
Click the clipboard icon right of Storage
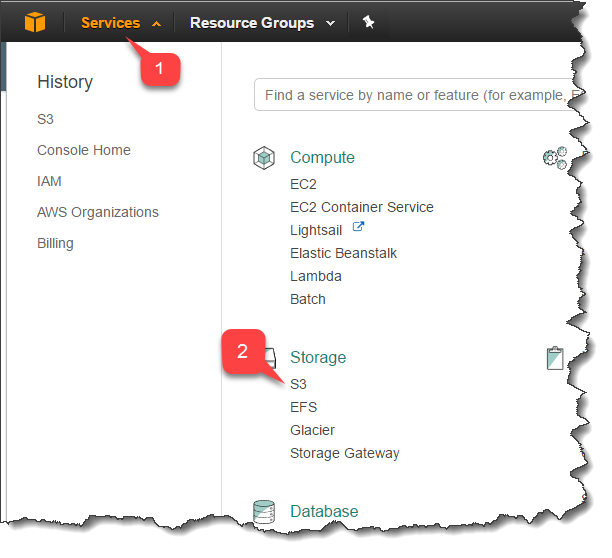click(555, 358)
